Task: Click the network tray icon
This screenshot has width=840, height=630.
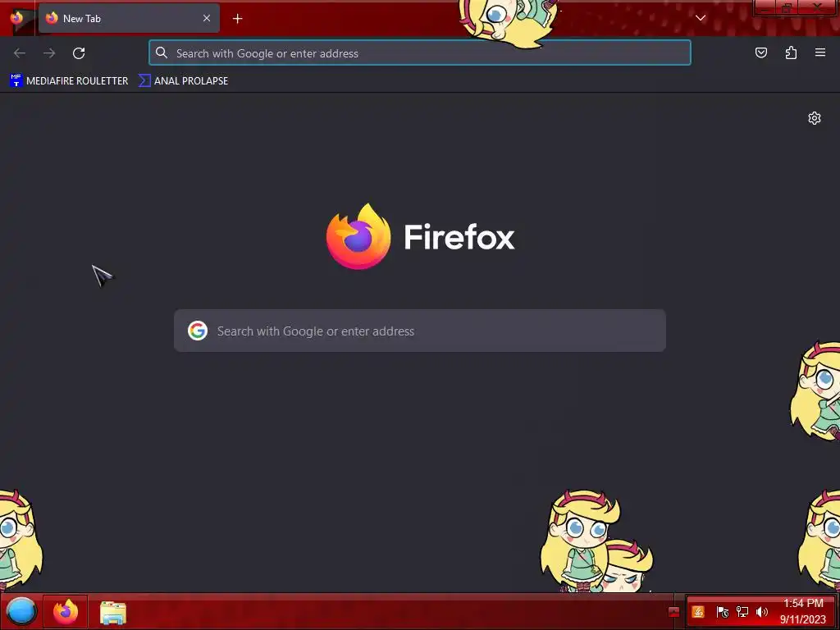Action: [742, 612]
